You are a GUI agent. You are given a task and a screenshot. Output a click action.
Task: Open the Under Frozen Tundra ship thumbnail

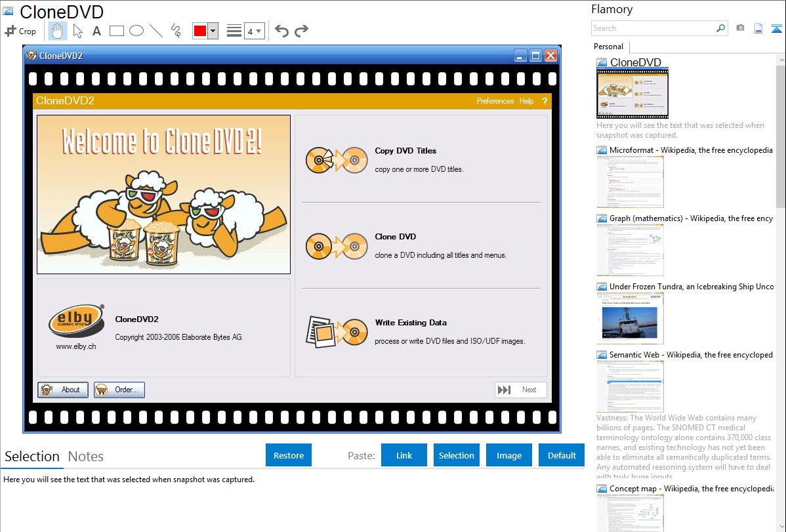(630, 318)
